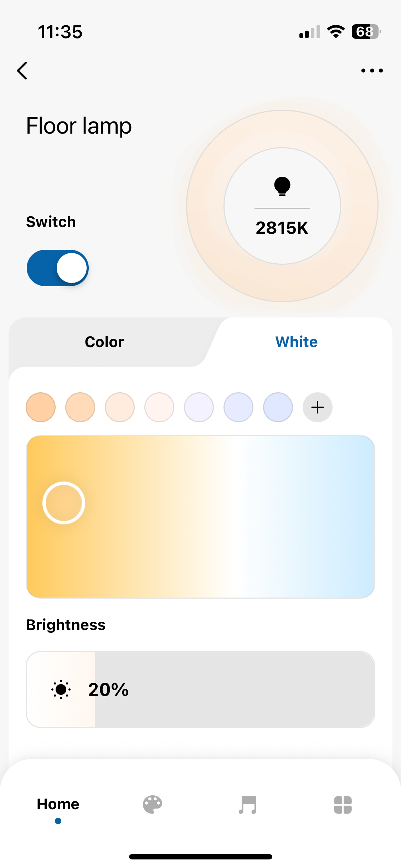Tap the brightness sun icon
Image resolution: width=401 pixels, height=868 pixels.
61,689
